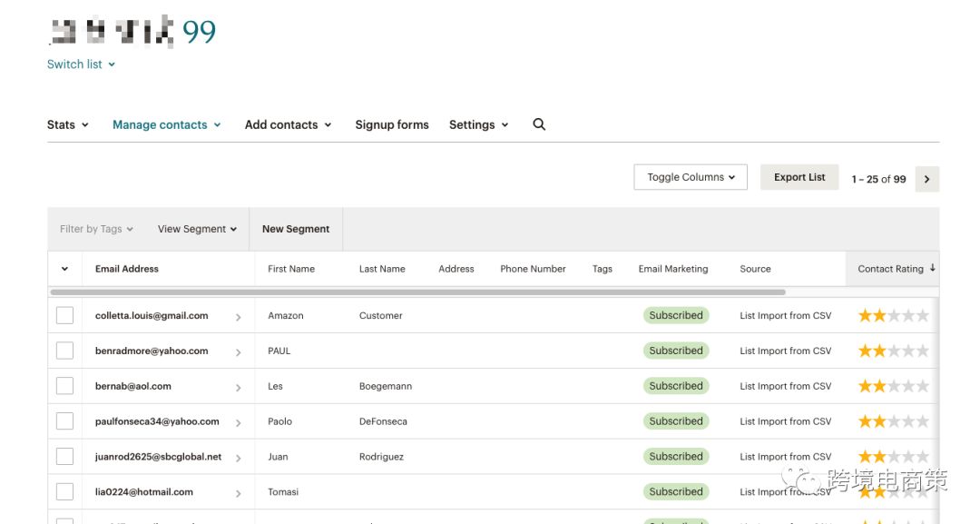This screenshot has height=524, width=980.
Task: Click the first name 'Tomasi'
Action: point(283,492)
